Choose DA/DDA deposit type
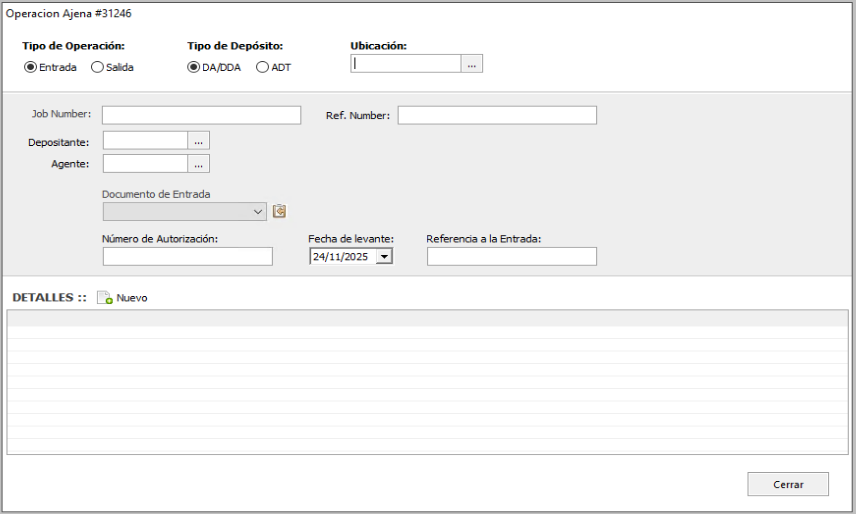Screen dimensions: 856x514 click(194, 67)
